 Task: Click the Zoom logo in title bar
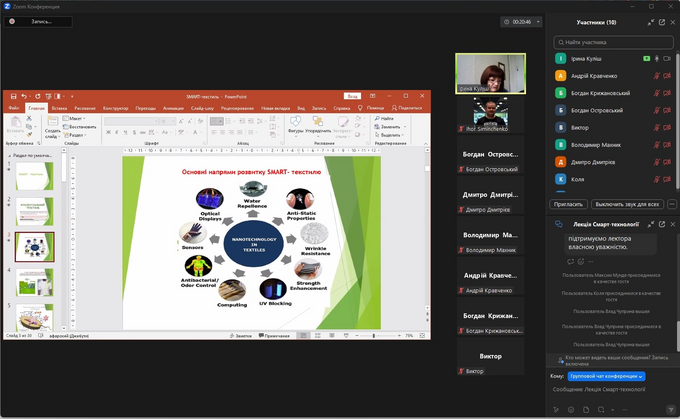tap(7, 5)
